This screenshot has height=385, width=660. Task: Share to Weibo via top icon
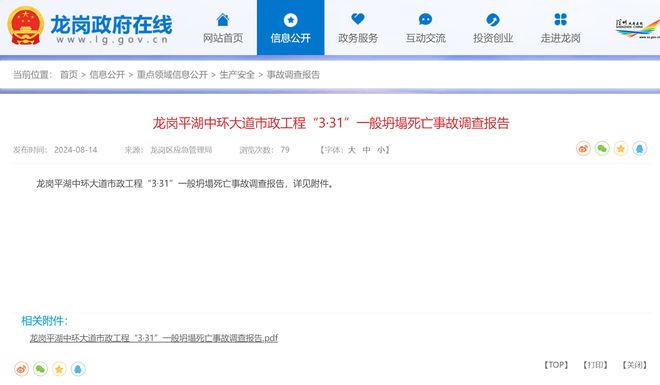point(583,149)
